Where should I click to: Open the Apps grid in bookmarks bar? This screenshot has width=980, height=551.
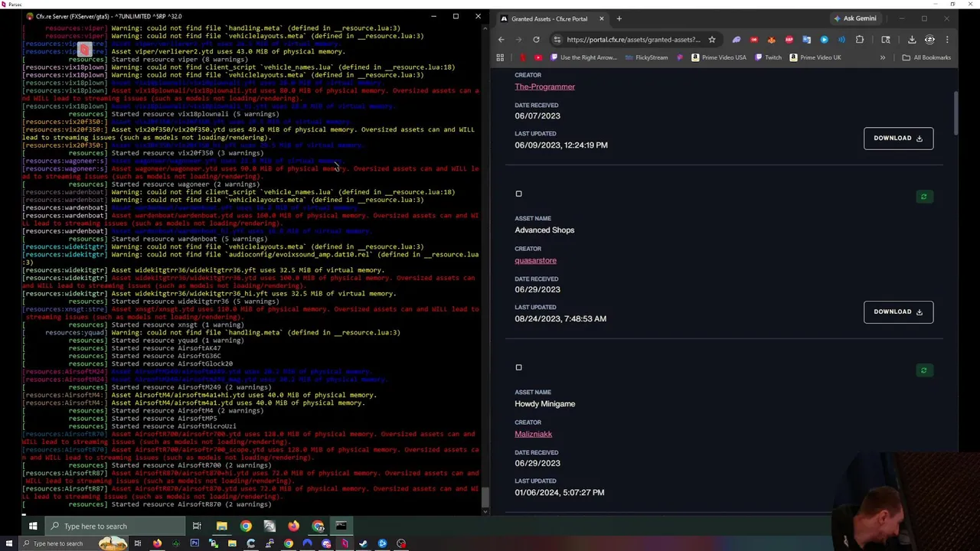click(500, 57)
